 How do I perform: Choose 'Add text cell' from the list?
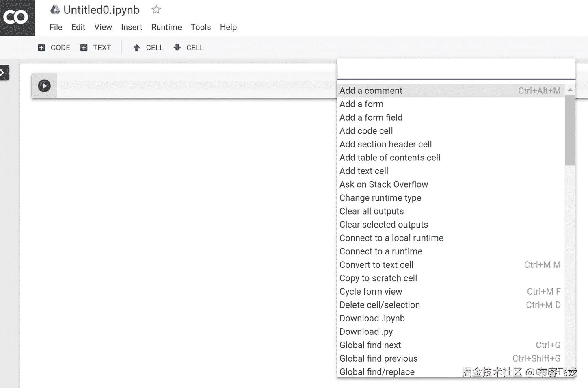click(x=451, y=171)
